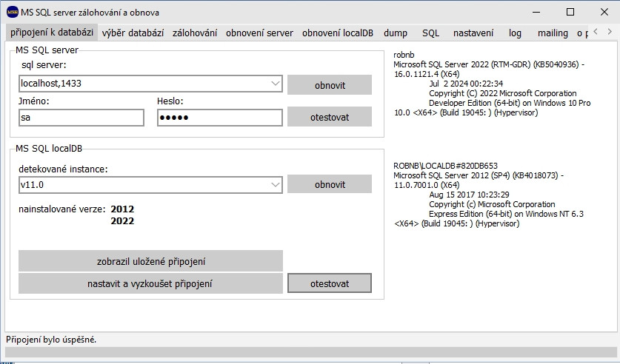Click the 'Připojení bylo úspěšné.' status text

[51, 340]
